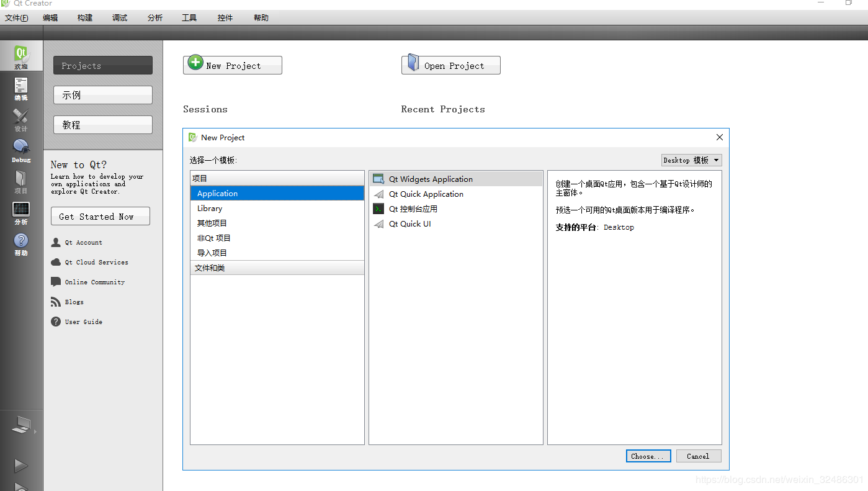Close the New Project dialog with X
This screenshot has height=491, width=868.
(720, 137)
